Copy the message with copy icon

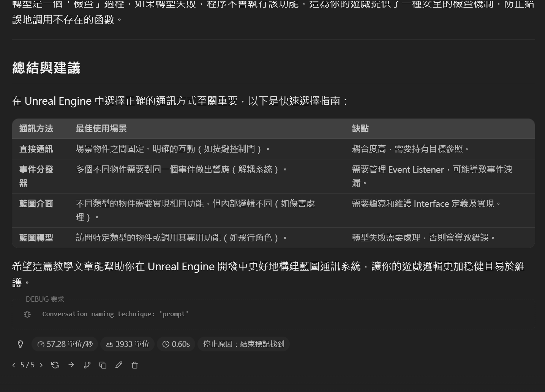point(103,365)
